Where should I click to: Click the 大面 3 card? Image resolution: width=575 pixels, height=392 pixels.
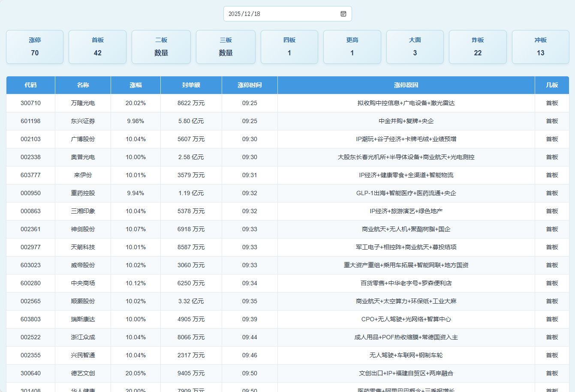(x=415, y=47)
